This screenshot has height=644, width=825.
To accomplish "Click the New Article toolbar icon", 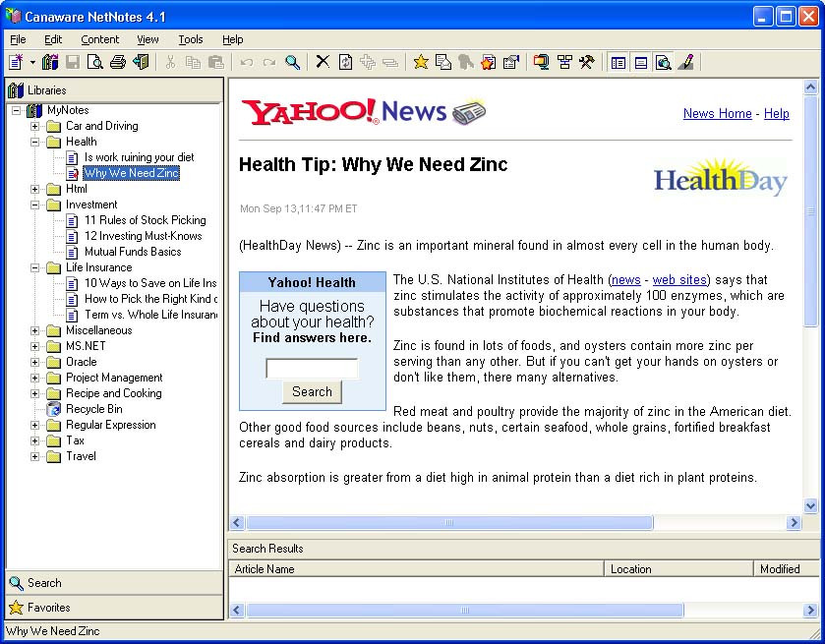I will [x=16, y=62].
